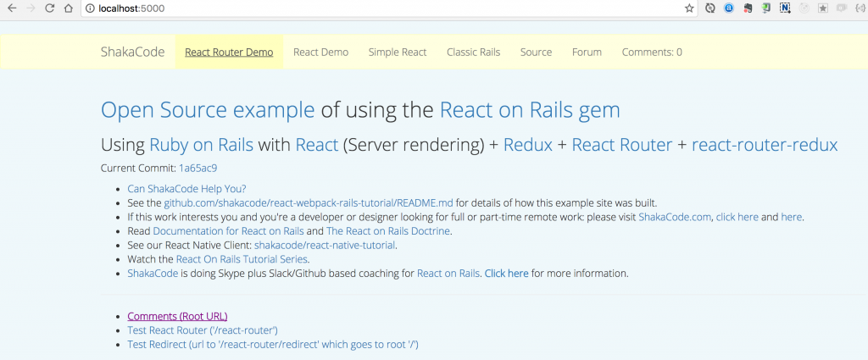Image resolution: width=868 pixels, height=360 pixels.
Task: Open the Test Redirect link
Action: point(273,345)
